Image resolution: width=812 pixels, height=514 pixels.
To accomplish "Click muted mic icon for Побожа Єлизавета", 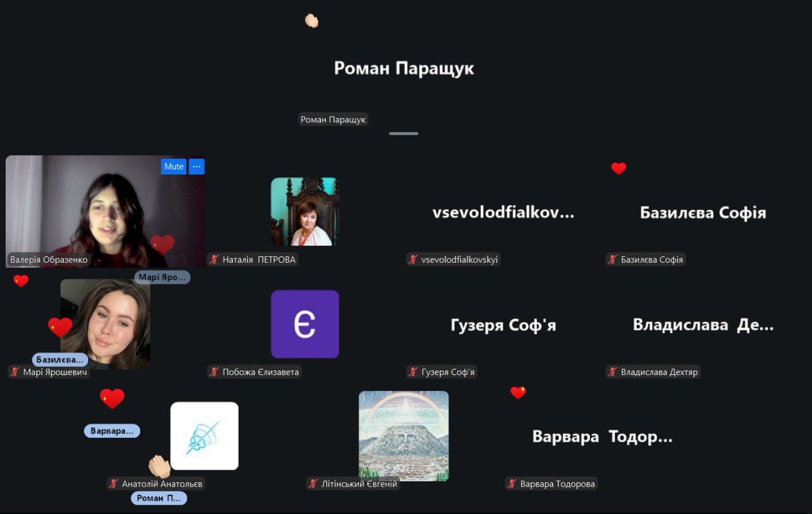I will pyautogui.click(x=215, y=372).
